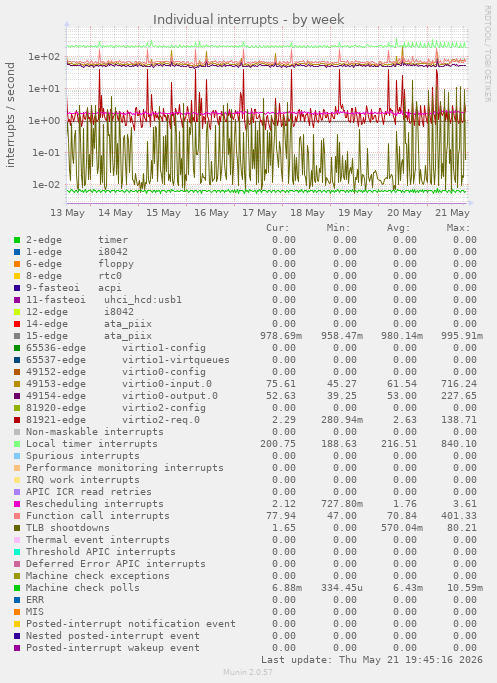Click the Last update timestamp text
Viewport: 497px width, 683px height.
(x=372, y=659)
